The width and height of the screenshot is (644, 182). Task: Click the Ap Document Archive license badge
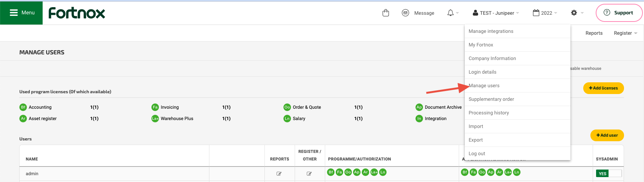click(x=419, y=107)
